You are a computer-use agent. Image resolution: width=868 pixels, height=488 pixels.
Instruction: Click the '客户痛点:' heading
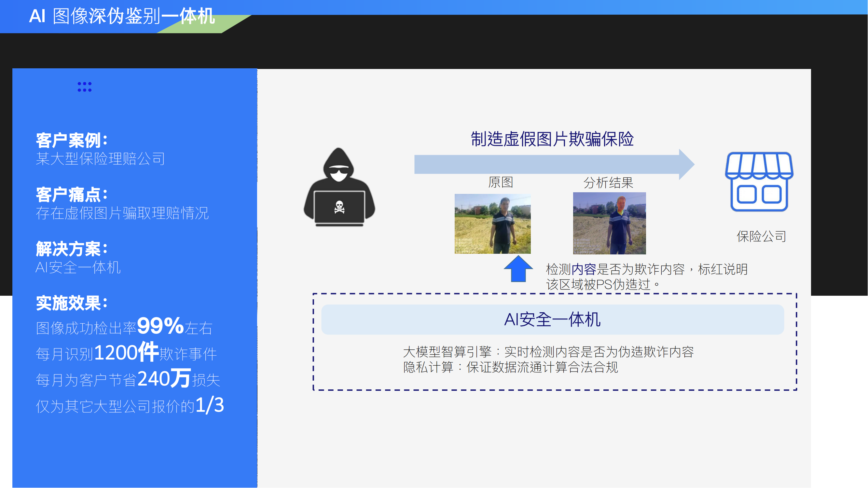pyautogui.click(x=72, y=195)
